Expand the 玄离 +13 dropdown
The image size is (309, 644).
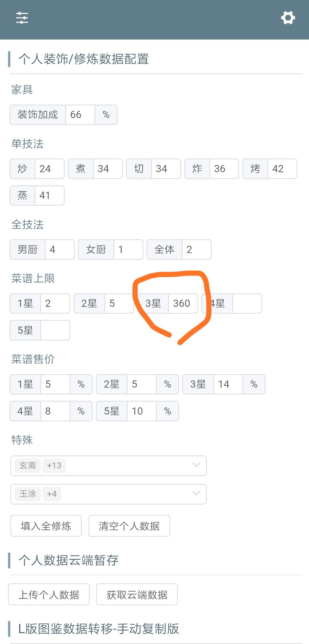click(196, 465)
